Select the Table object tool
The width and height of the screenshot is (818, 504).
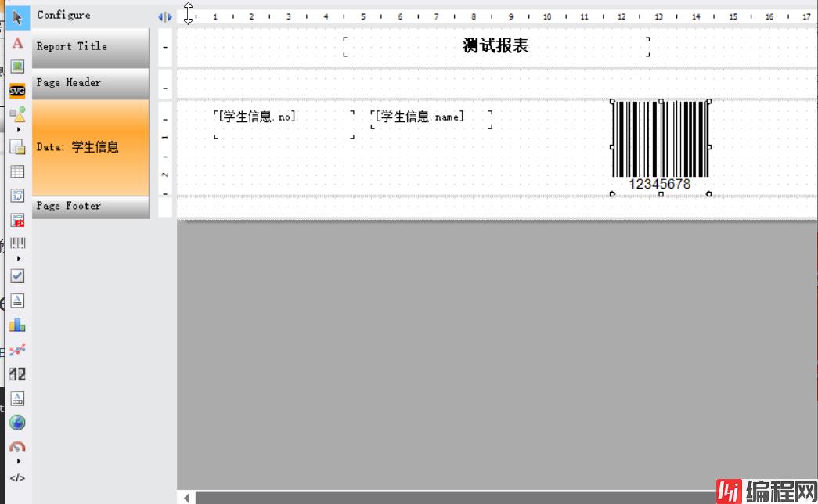tap(17, 171)
